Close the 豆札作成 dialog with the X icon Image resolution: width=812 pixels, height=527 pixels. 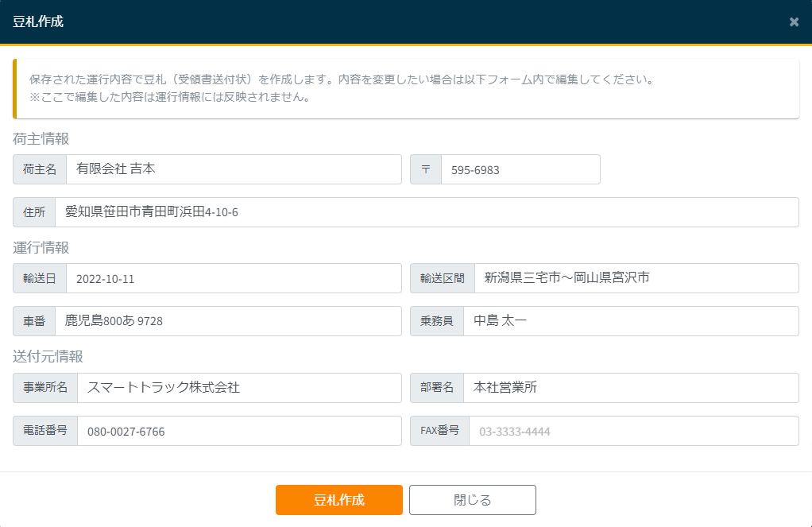[794, 22]
